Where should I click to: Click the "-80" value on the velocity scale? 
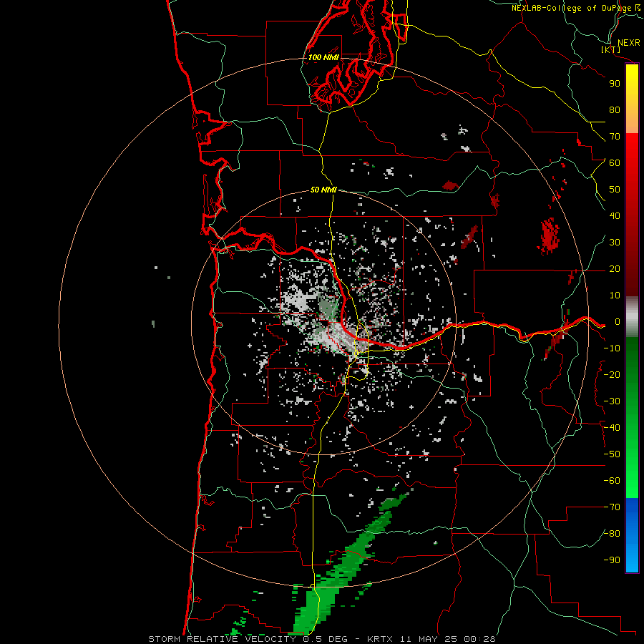pos(612,534)
